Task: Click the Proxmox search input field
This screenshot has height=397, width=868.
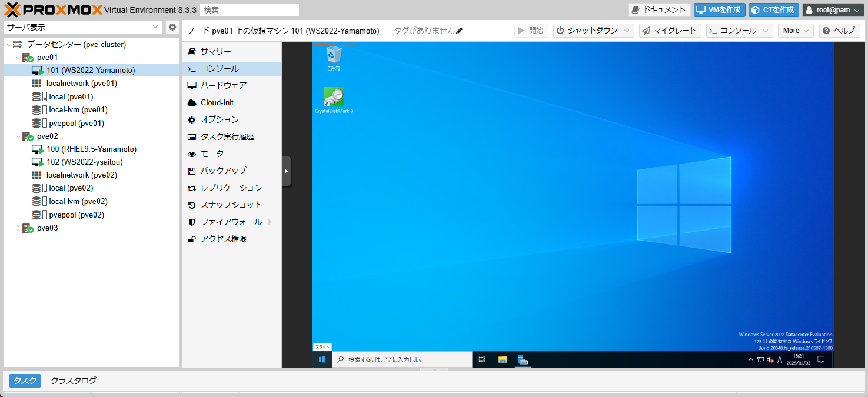Action: [249, 10]
